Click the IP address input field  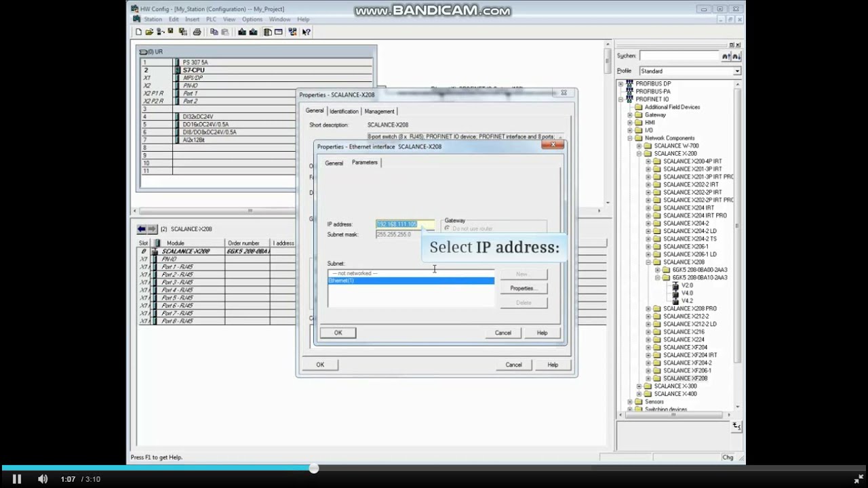tap(405, 224)
